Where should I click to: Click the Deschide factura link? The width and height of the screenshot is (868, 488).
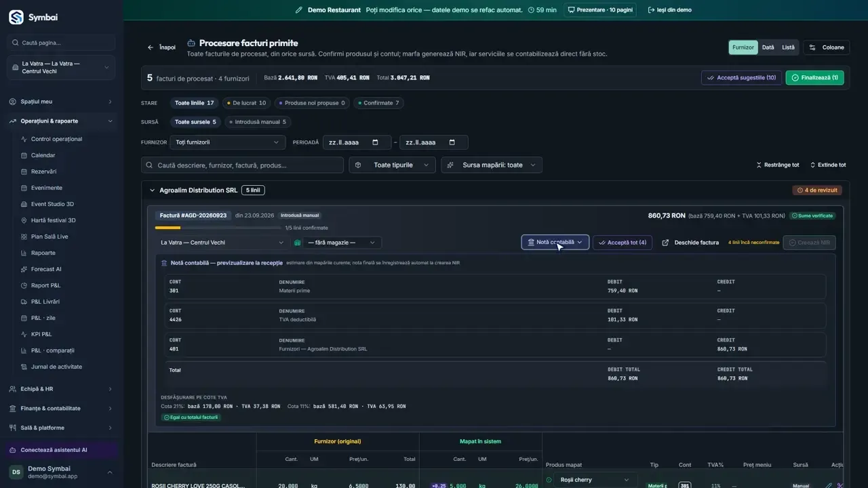(x=690, y=243)
